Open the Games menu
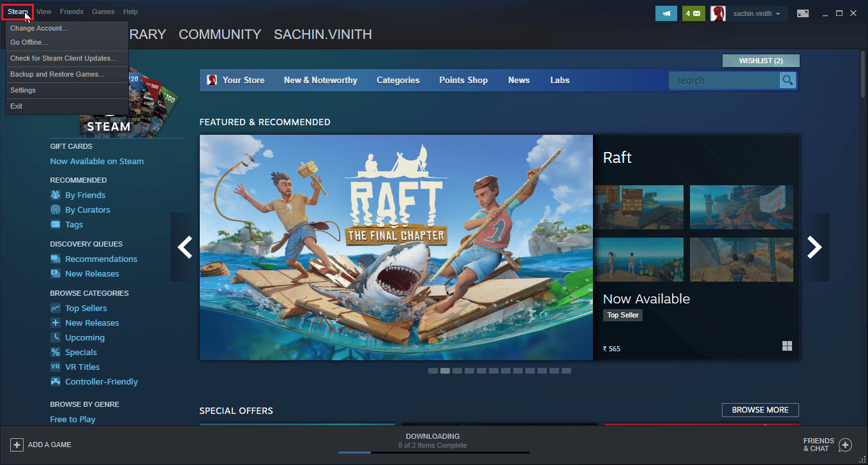The height and width of the screenshot is (465, 868). tap(103, 11)
